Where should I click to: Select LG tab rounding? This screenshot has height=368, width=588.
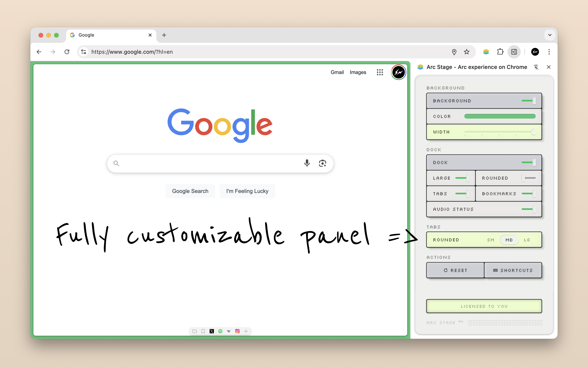click(x=527, y=240)
